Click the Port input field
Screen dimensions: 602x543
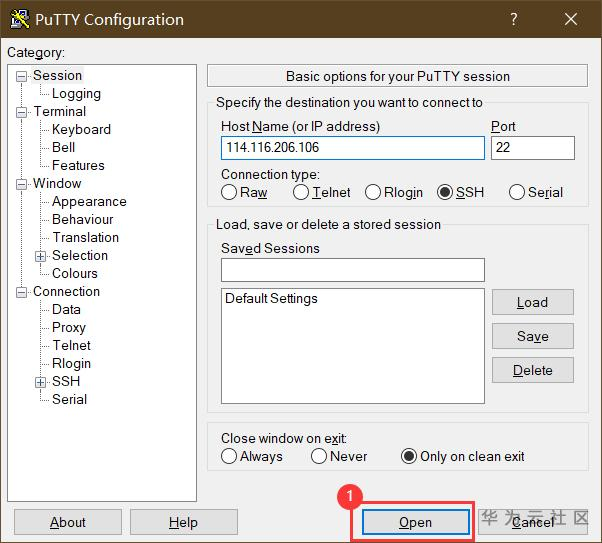pos(533,147)
